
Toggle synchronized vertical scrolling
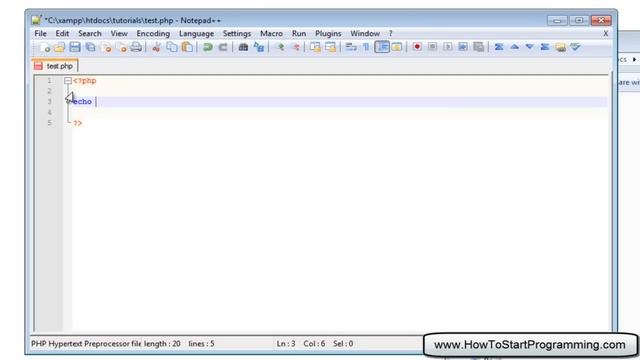pos(315,47)
